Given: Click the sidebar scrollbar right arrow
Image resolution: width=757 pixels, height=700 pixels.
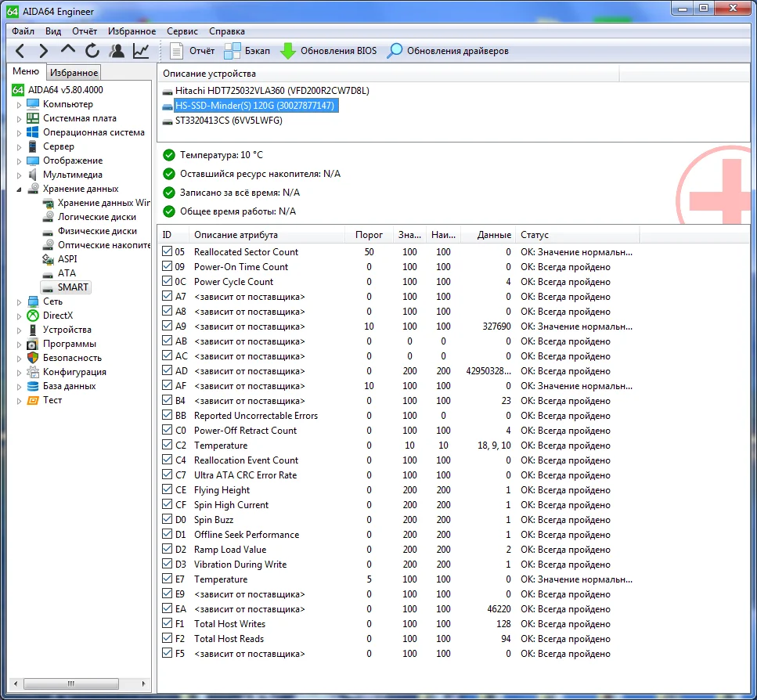Looking at the screenshot, I should [143, 684].
